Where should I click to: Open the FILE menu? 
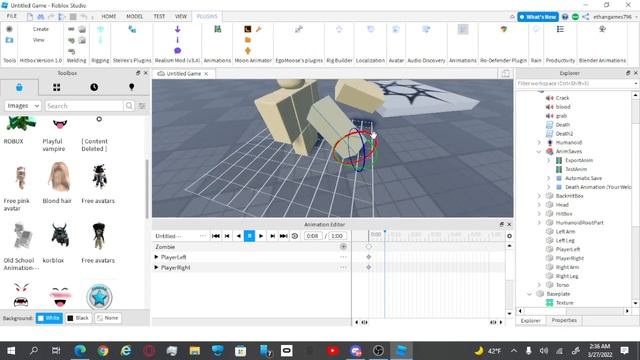point(12,16)
